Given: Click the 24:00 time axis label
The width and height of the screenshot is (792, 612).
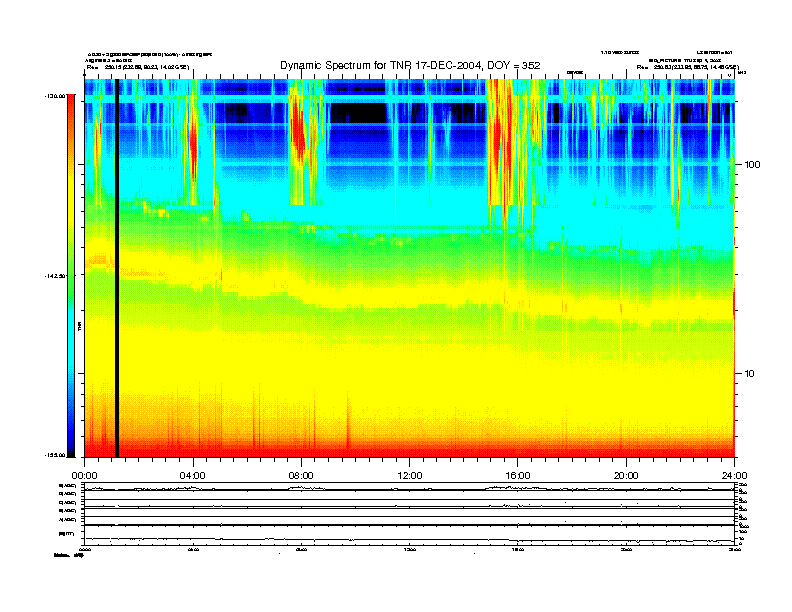Looking at the screenshot, I should [734, 476].
